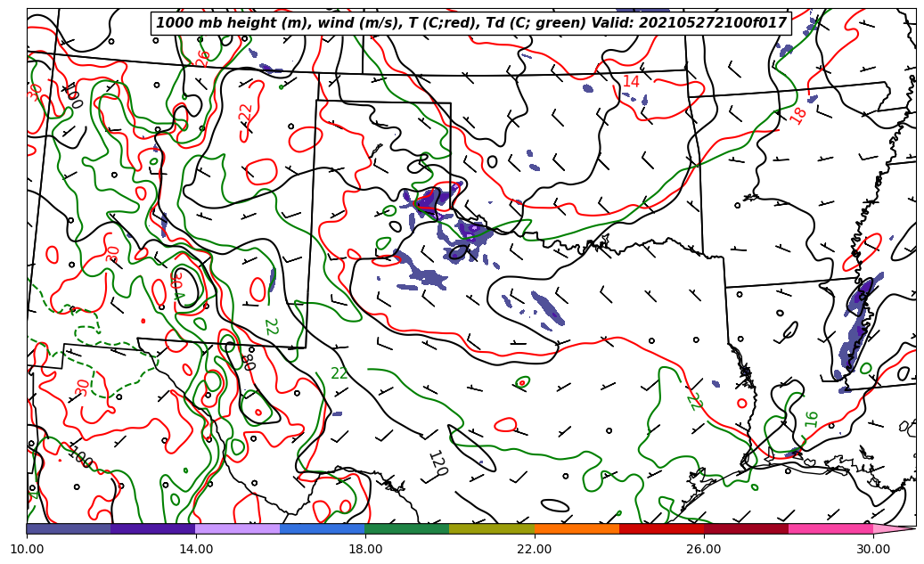Image resolution: width=924 pixels, height=564 pixels.
Task: Select the black 120 height contour label
Action: (x=437, y=462)
